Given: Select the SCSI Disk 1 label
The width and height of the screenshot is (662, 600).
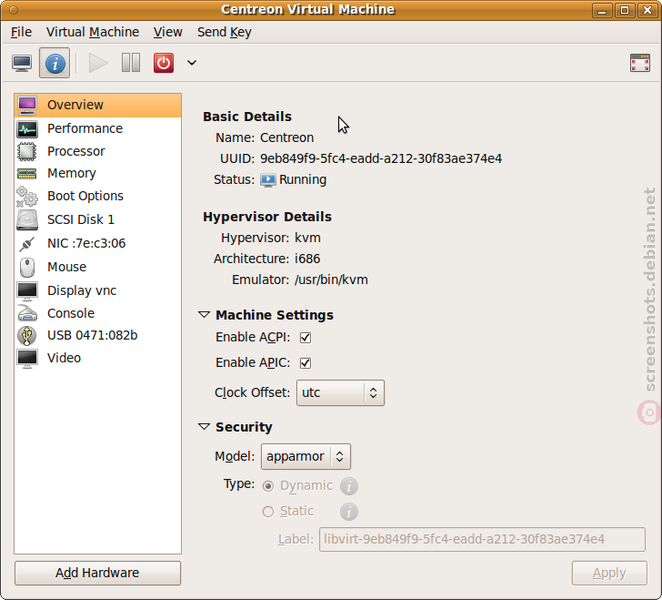Looking at the screenshot, I should click(x=81, y=220).
